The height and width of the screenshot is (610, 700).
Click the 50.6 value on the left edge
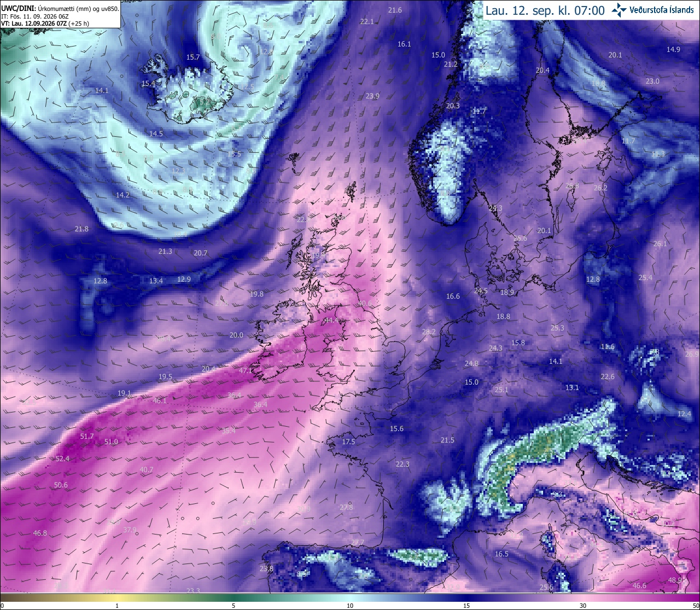coord(61,485)
